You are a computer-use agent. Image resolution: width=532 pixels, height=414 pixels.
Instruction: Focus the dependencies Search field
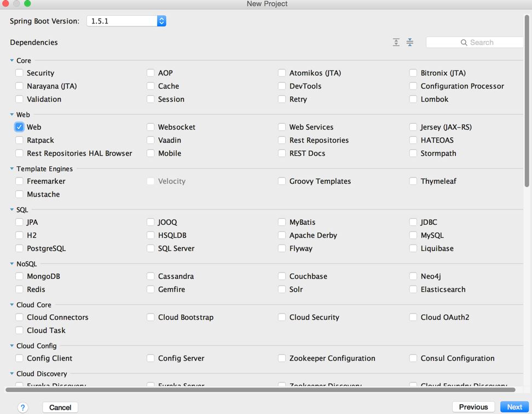coord(475,42)
